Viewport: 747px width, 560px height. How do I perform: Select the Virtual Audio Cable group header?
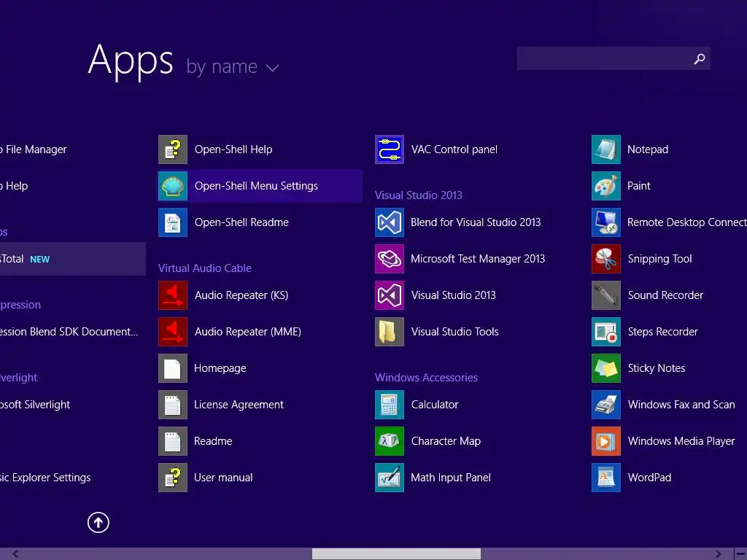point(205,268)
